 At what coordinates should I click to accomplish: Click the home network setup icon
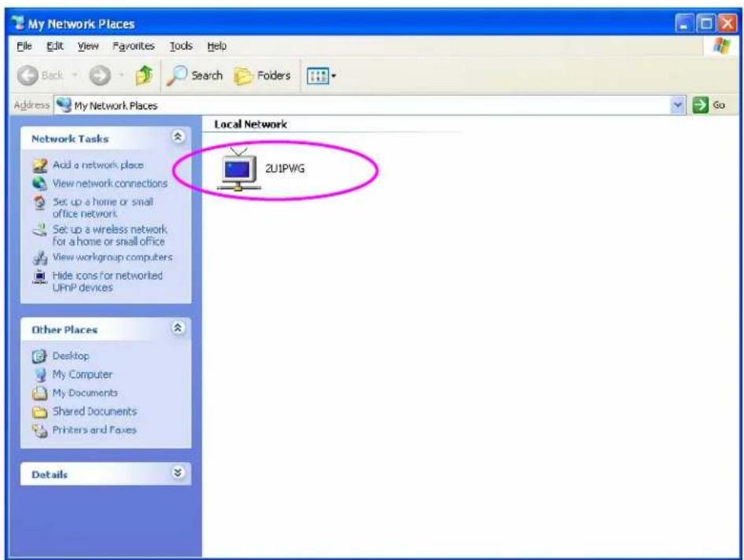pyautogui.click(x=40, y=203)
